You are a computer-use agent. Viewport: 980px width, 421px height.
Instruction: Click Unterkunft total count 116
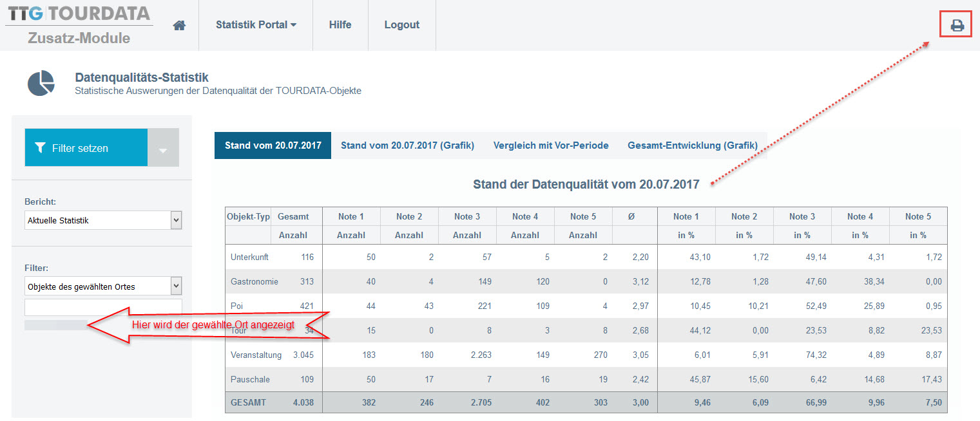point(307,257)
